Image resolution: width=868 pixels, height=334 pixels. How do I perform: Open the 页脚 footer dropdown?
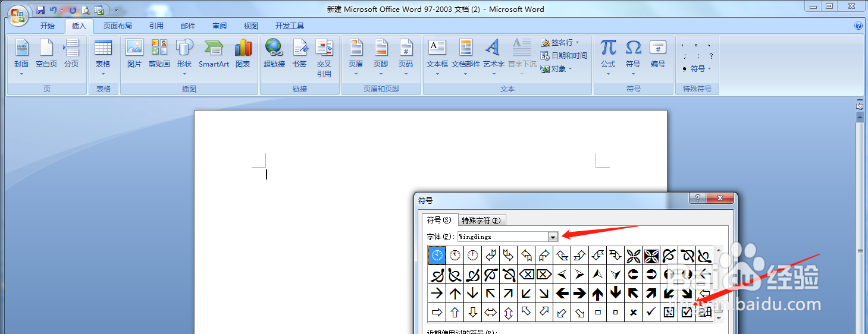click(x=381, y=58)
